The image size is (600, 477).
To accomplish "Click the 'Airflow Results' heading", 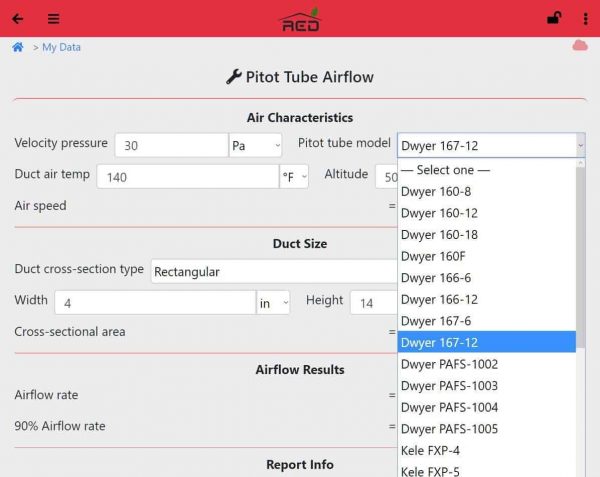I will (x=300, y=370).
